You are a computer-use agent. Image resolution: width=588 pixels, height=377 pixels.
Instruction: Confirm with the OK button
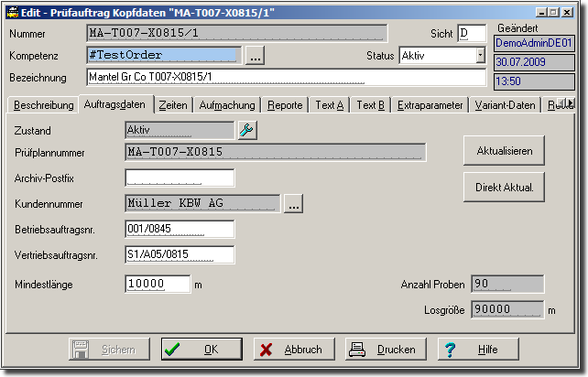tap(202, 350)
